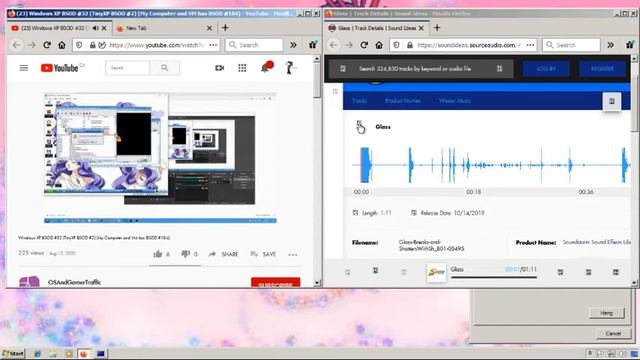This screenshot has width=640, height=360.
Task: Switch to the New Tab tab
Action: [x=163, y=28]
